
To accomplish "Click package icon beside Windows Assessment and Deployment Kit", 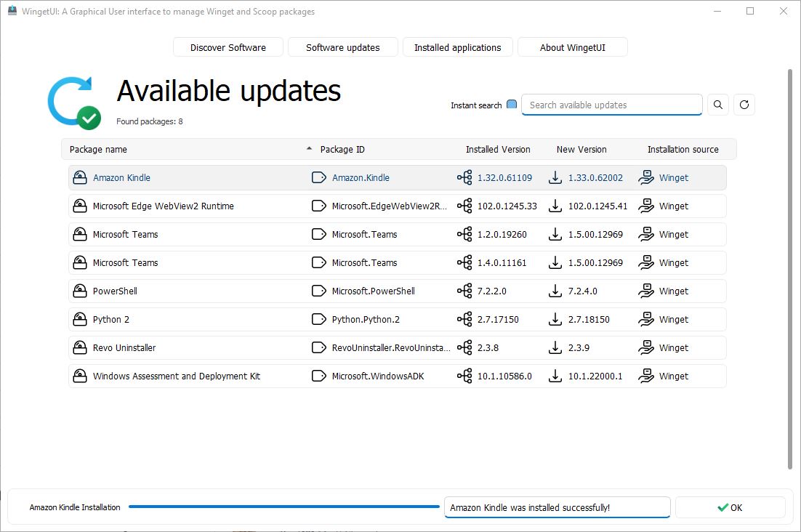I will (80, 376).
